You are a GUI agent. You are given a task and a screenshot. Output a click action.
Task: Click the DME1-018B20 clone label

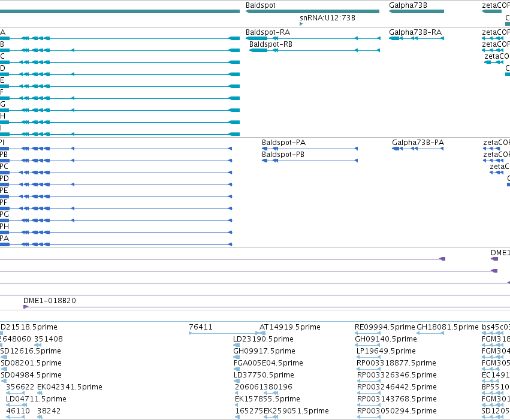49,300
